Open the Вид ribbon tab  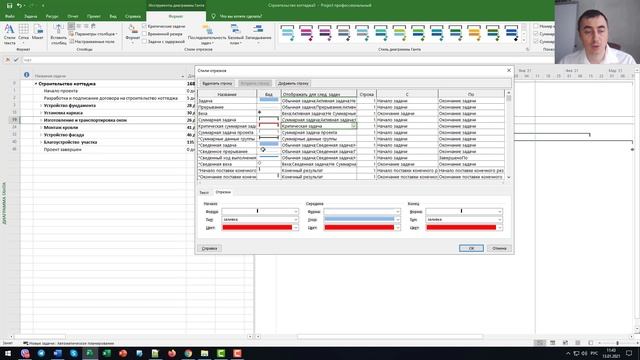[x=113, y=16]
